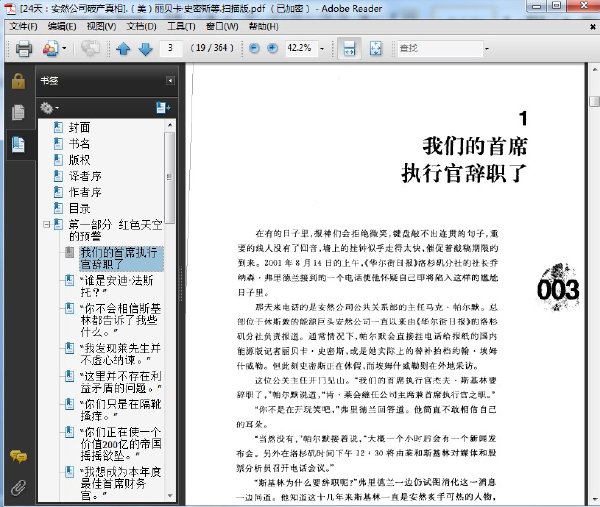Open the comments panel icon
Viewport: 600px width, 507px height.
point(18,456)
